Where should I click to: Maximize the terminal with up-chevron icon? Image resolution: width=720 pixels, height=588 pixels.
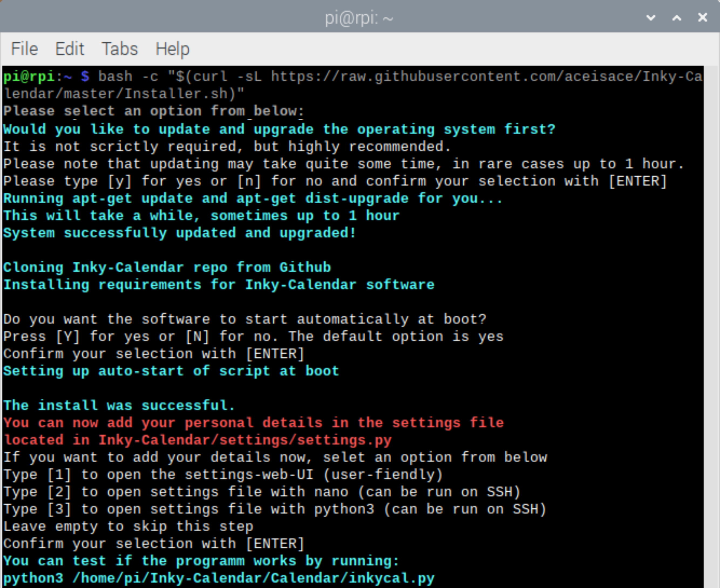pos(677,18)
